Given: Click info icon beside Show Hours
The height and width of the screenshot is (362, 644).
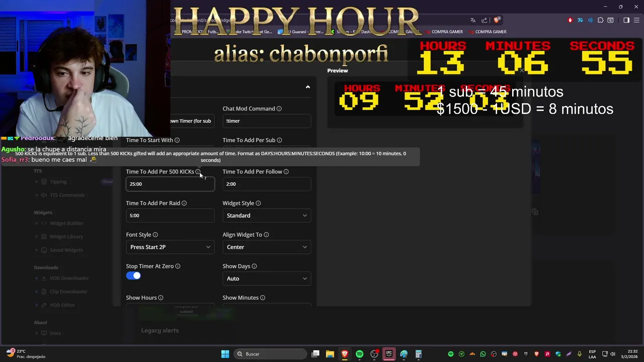Looking at the screenshot, I should (x=160, y=298).
